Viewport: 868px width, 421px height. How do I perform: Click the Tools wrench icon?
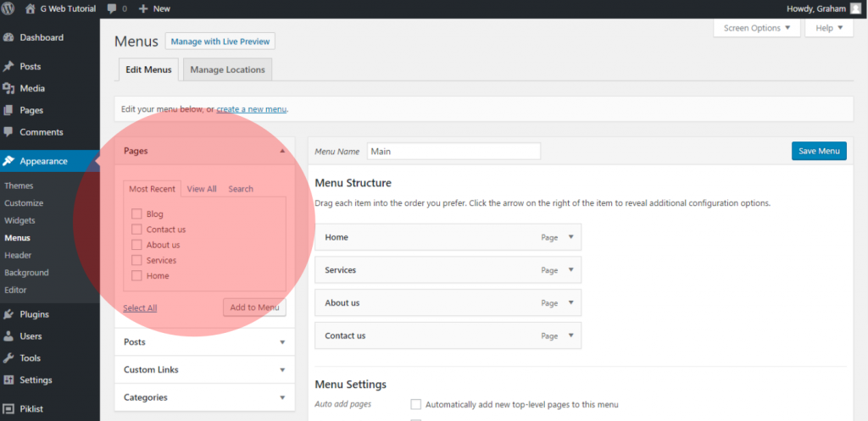[x=8, y=358]
